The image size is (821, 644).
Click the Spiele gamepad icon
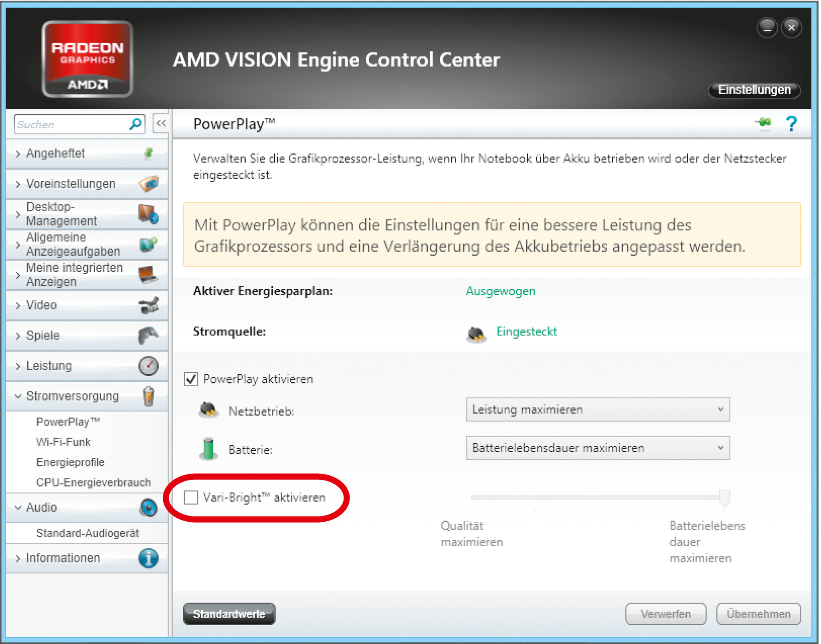(x=148, y=335)
